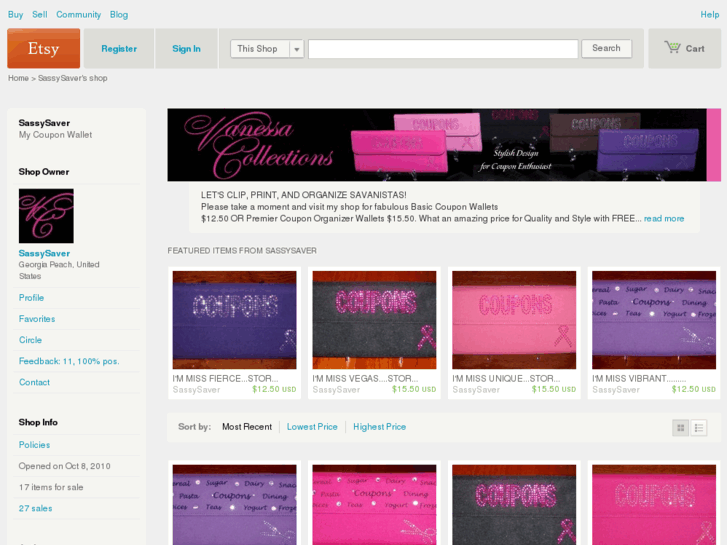This screenshot has height=545, width=727.
Task: Sort by Highest Price
Action: click(379, 427)
